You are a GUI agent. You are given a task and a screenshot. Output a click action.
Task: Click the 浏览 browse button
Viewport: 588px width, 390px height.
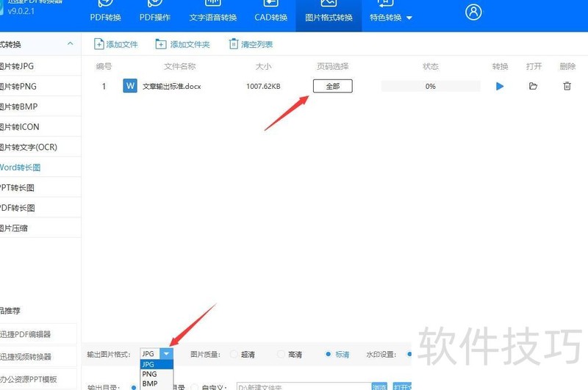379,386
